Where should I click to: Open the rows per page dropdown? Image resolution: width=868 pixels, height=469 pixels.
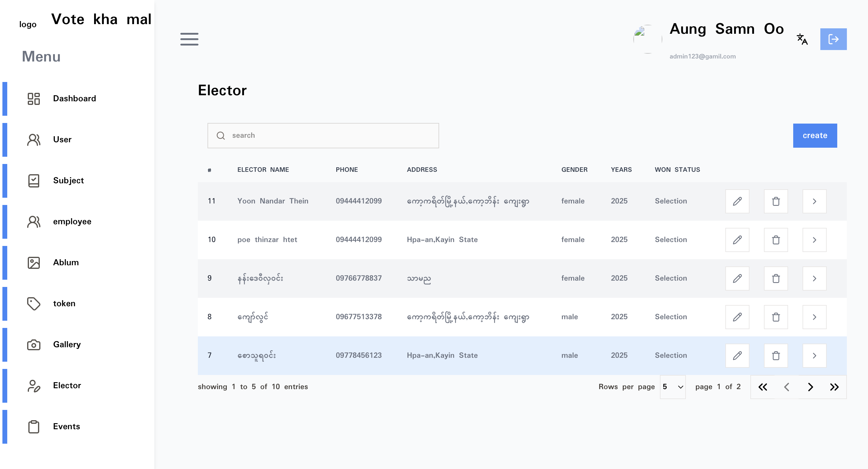673,387
